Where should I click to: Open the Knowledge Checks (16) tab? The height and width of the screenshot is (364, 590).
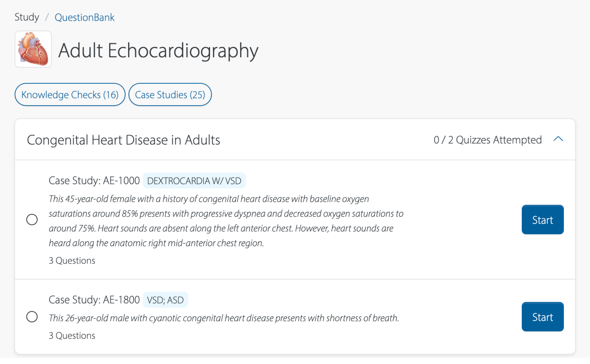pos(70,95)
